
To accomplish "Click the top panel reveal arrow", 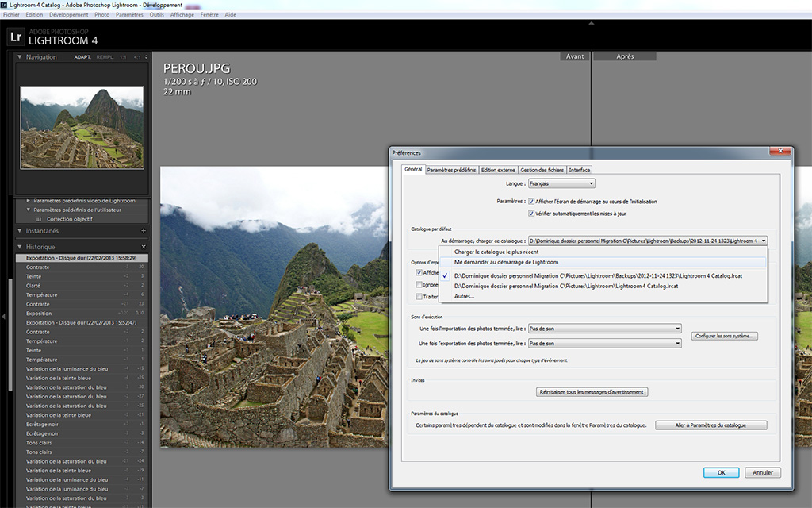I will (592, 23).
